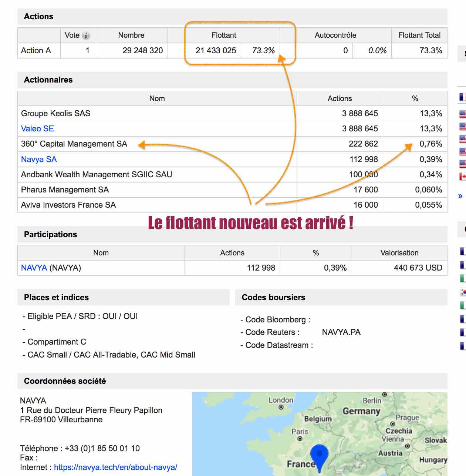
Task: Click Valeo SE's 13,3% percentage
Action: tap(431, 129)
